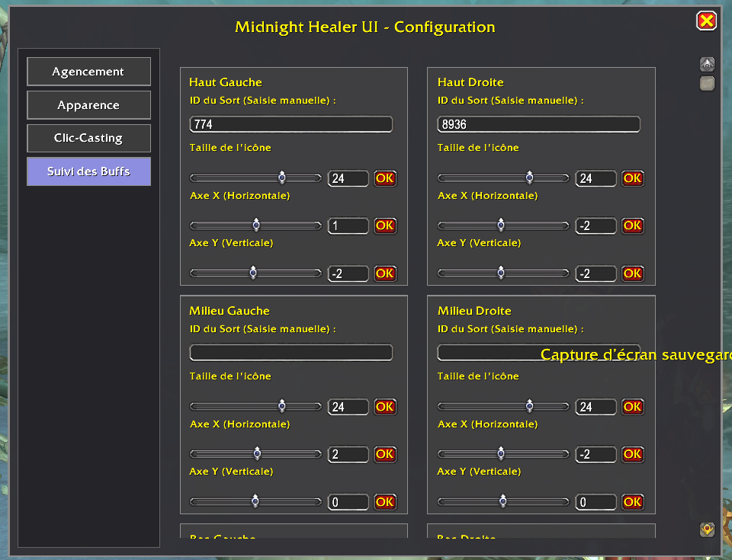
Task: Click the Haut Gauche spell ID field
Action: [291, 124]
